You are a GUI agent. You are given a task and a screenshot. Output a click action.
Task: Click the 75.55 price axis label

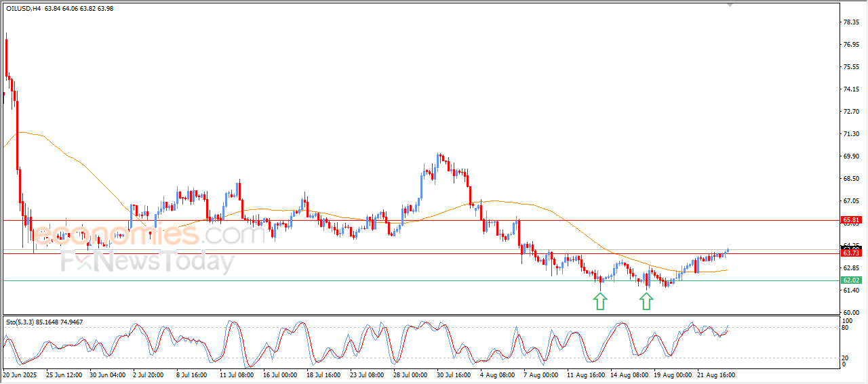[851, 67]
